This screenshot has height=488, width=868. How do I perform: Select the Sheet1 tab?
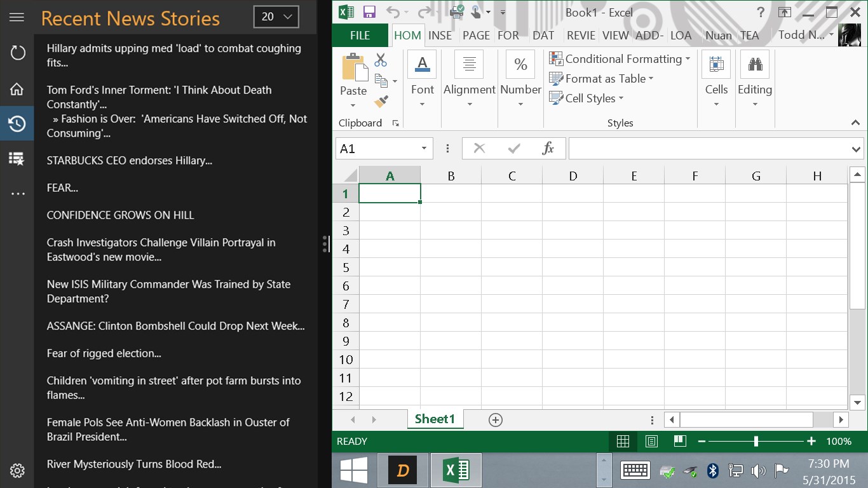click(x=435, y=419)
